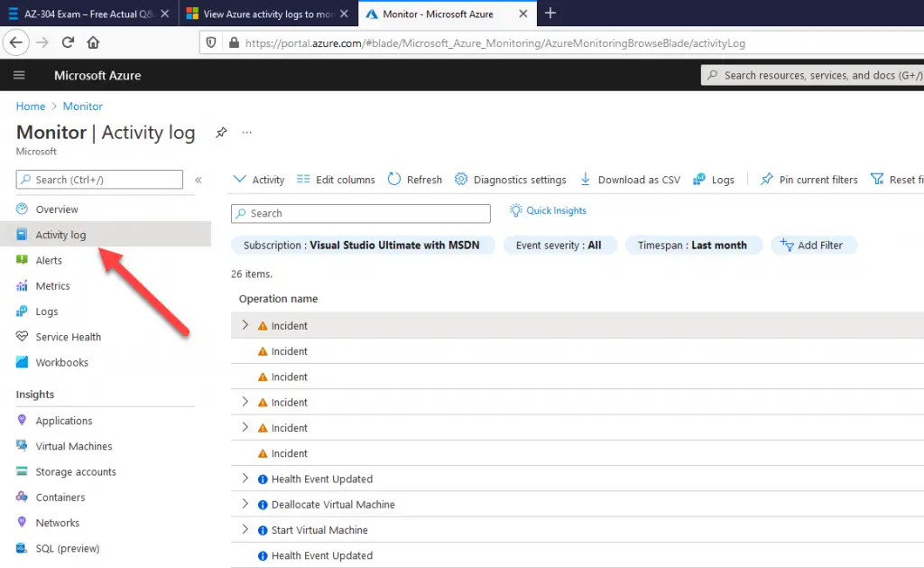Click the Home breadcrumb link
Image resolution: width=924 pixels, height=568 pixels.
coord(31,107)
